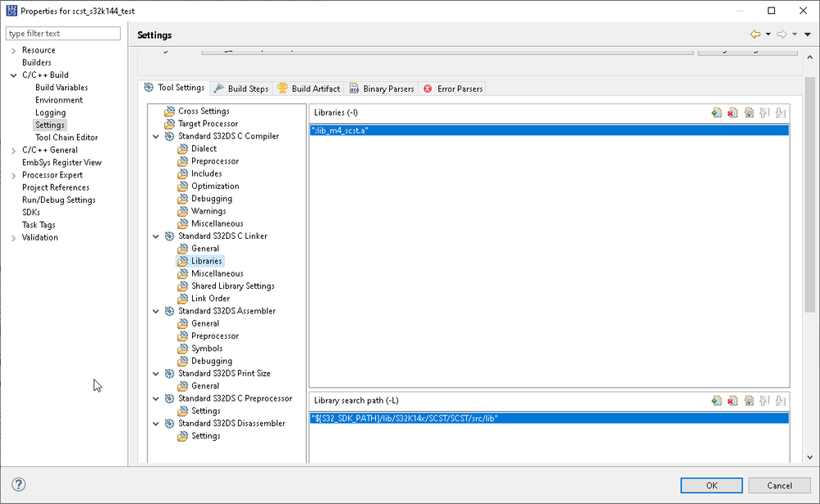
Task: Edit the SCST library search path entry
Action: (748, 401)
